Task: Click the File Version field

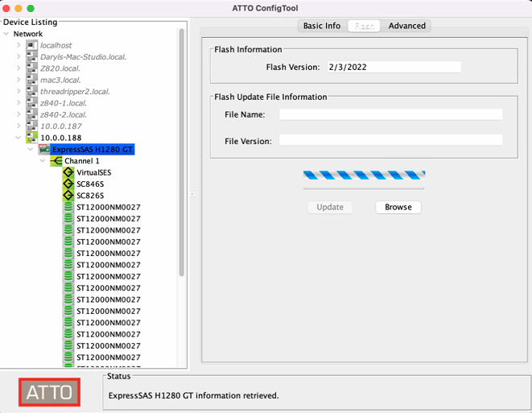Action: coord(391,140)
